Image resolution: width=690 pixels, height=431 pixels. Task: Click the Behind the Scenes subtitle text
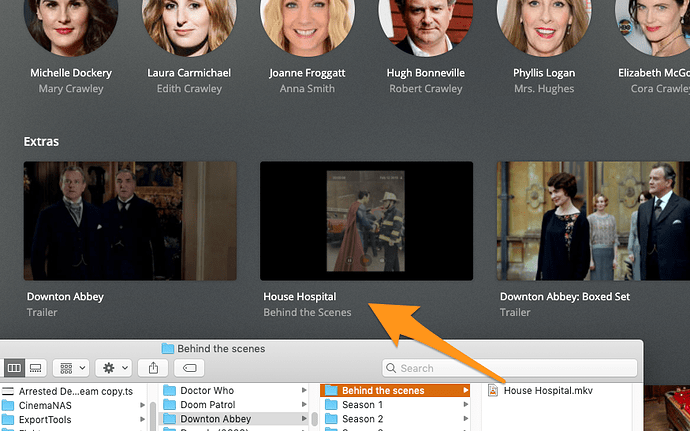tap(307, 313)
